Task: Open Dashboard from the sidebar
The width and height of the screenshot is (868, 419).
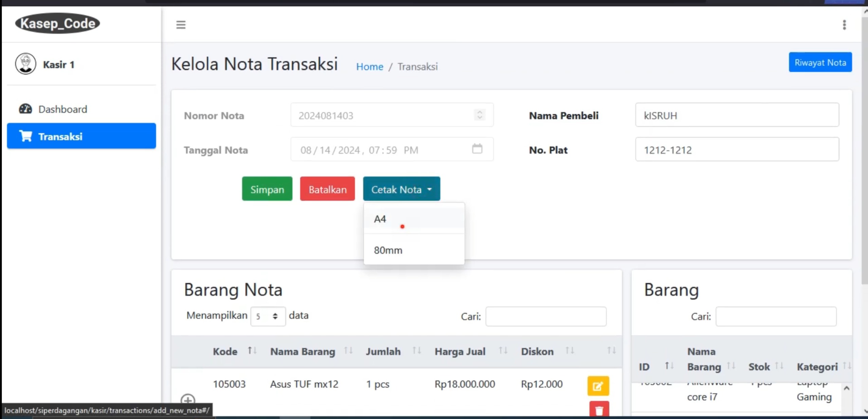Action: 81,109
